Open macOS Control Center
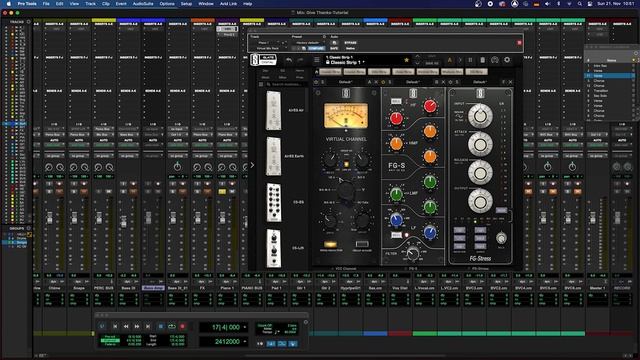 click(x=590, y=4)
